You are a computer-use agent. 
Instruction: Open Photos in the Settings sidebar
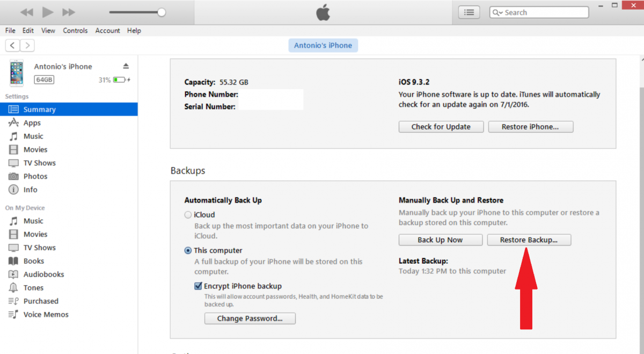(x=35, y=176)
